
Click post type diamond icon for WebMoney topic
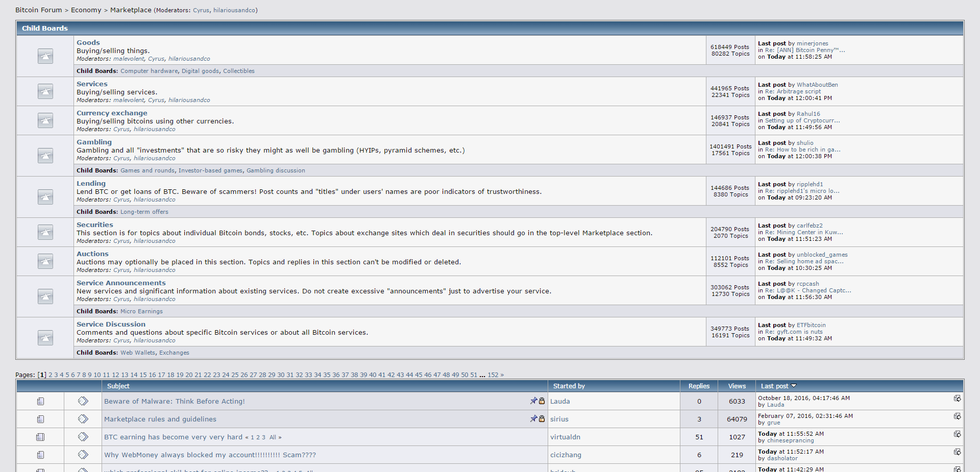coord(83,455)
